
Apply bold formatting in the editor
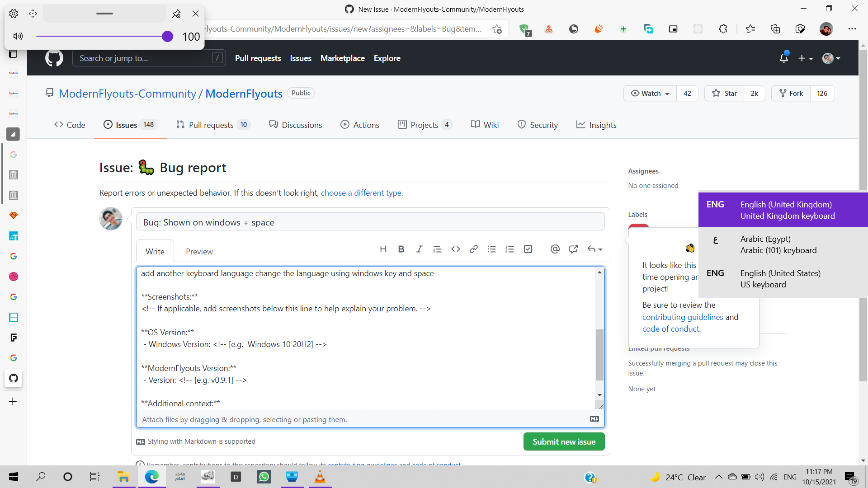tap(401, 249)
